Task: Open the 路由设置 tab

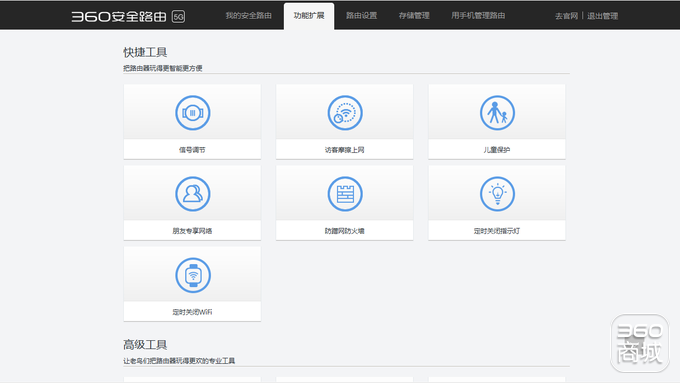Action: pos(361,16)
